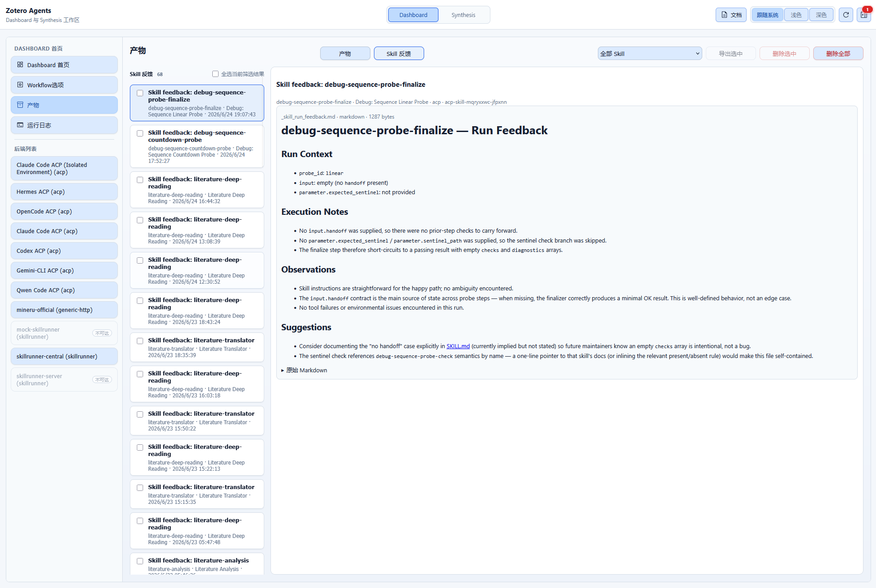Select the Claude Code ACP (acp) backend
876x588 pixels.
click(64, 231)
